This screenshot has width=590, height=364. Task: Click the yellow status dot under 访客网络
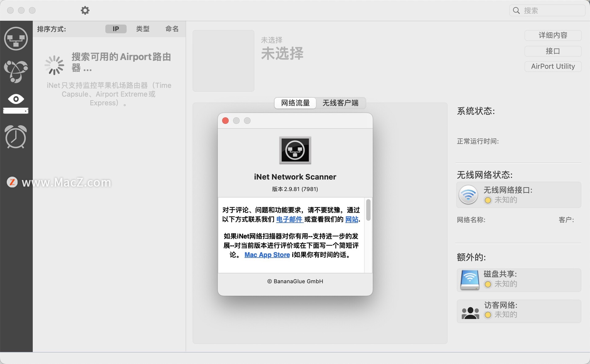coord(488,315)
